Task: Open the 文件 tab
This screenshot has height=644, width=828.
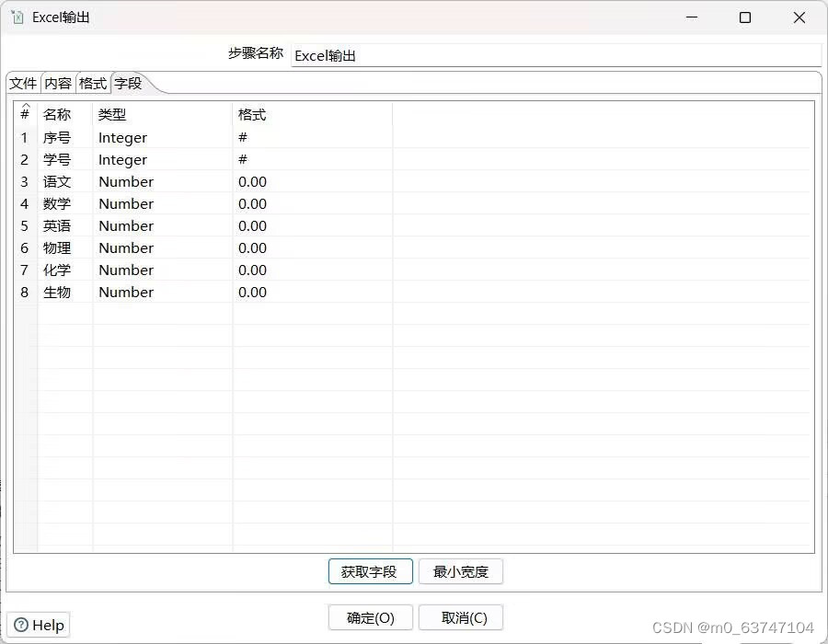Action: pyautogui.click(x=23, y=84)
